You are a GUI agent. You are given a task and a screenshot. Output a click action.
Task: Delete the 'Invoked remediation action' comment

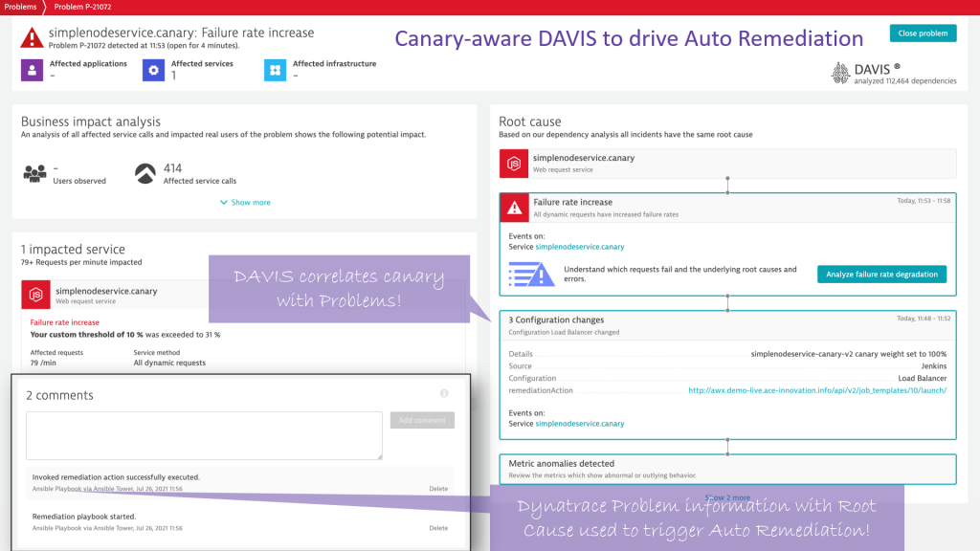point(438,489)
